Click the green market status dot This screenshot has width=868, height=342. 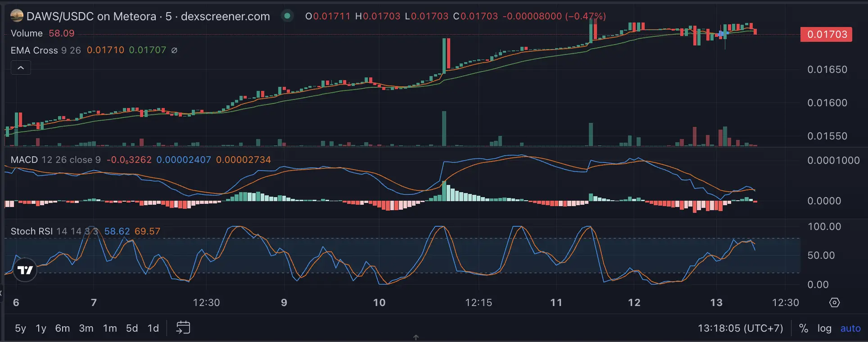[x=287, y=16]
